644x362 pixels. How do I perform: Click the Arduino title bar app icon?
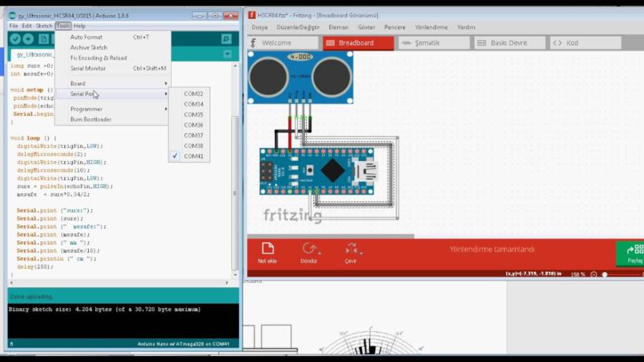click(12, 16)
